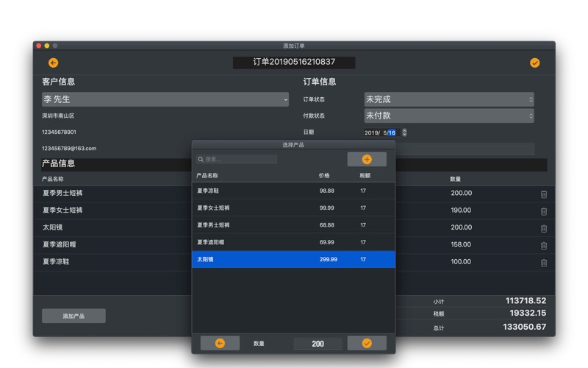Viewport: 588px width, 368px height.
Task: Delete the 夏季遮阳帽 order row
Action: [x=544, y=245]
